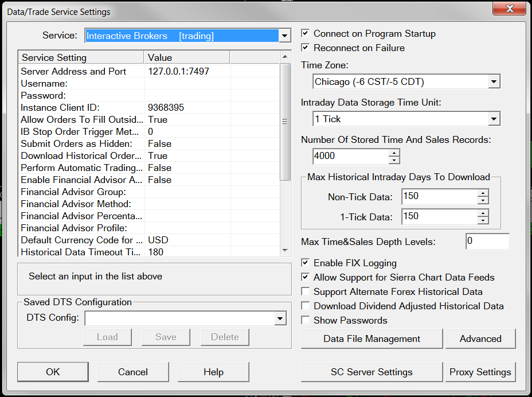Image resolution: width=532 pixels, height=397 pixels.
Task: Select IB Stop Order Trigger Method row
Action: coord(149,131)
